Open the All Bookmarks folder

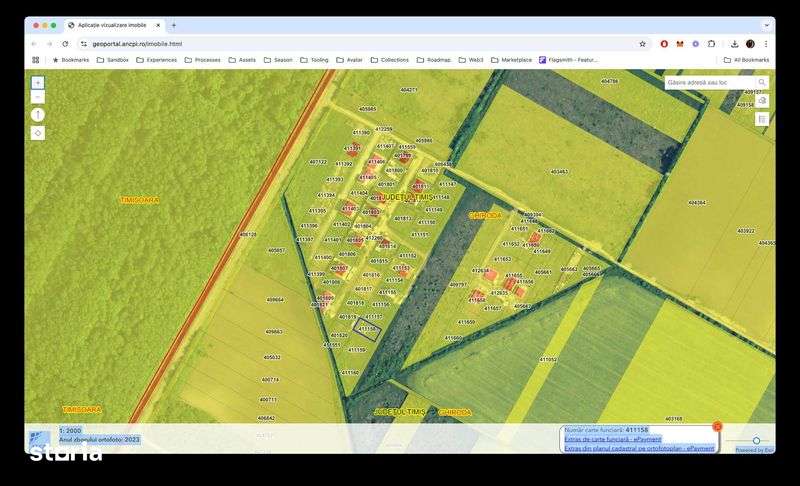pyautogui.click(x=746, y=60)
